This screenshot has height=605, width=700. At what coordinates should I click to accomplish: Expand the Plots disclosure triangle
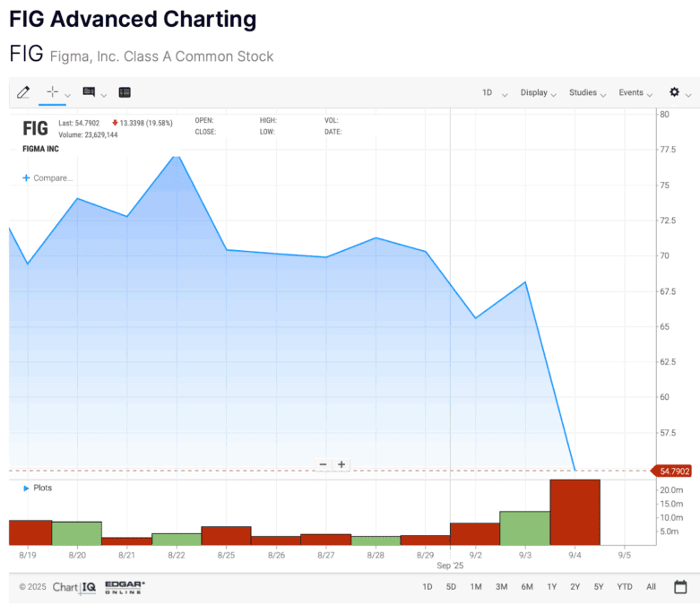pos(26,488)
